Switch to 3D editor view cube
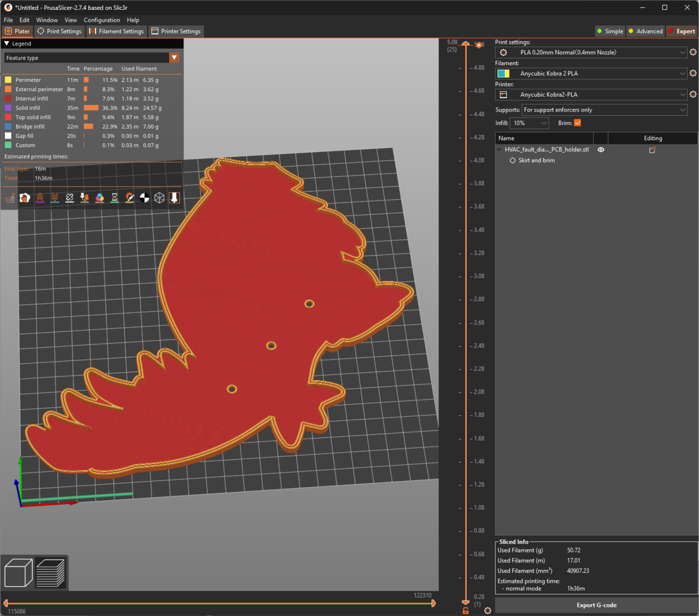Screen dimensions: 699x616 pyautogui.click(x=18, y=573)
